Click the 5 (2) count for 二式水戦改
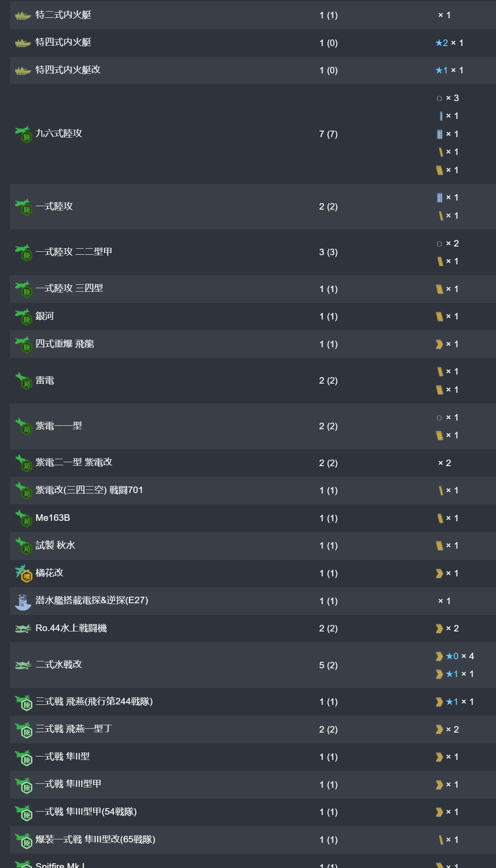 point(328,665)
